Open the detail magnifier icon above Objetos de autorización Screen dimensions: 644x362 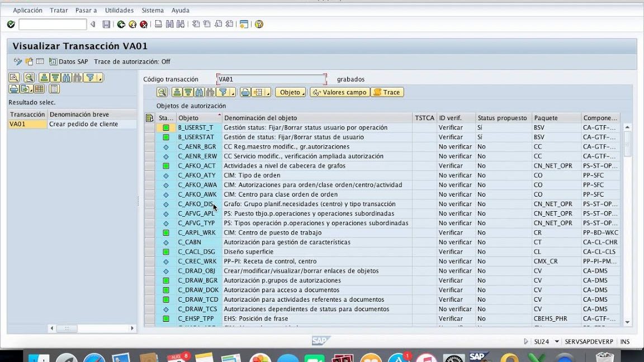point(162,92)
